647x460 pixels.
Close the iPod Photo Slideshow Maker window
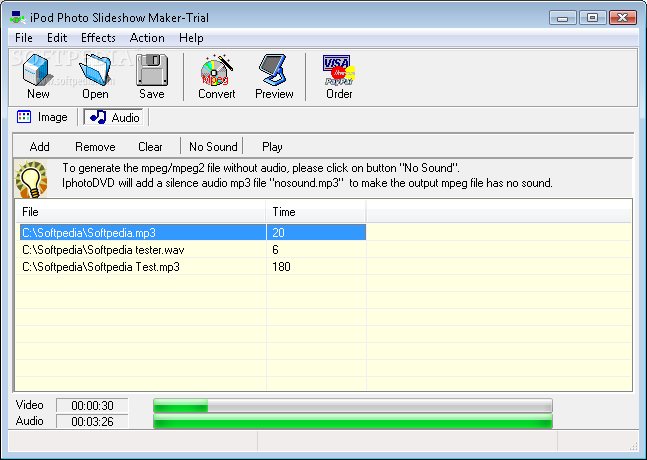(623, 18)
